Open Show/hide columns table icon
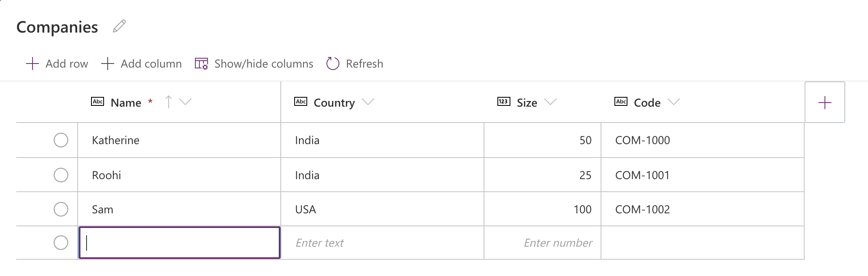868x276 pixels. [201, 64]
